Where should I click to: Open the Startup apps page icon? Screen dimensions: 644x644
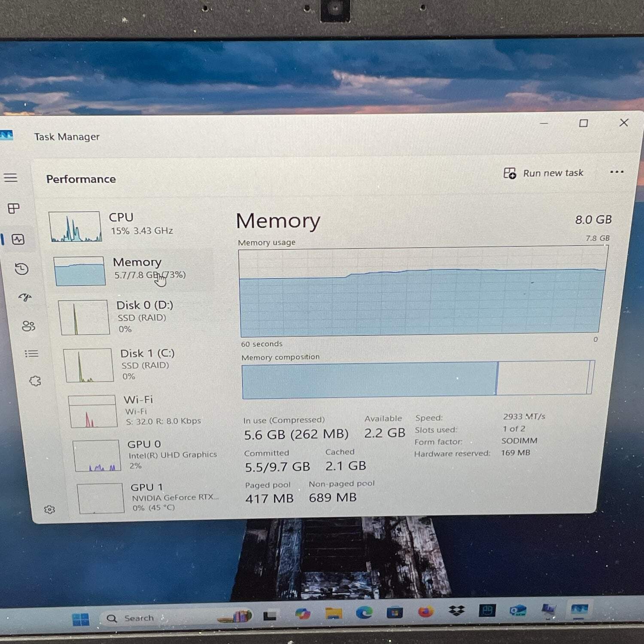(x=25, y=297)
